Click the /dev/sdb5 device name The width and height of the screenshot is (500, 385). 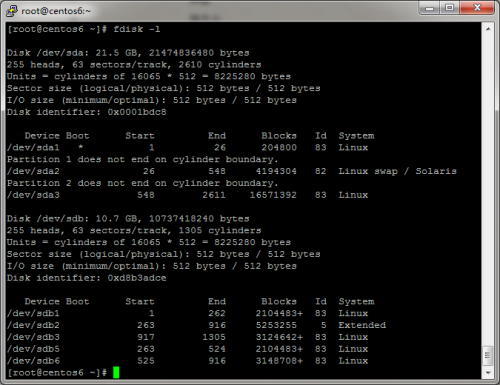(x=33, y=349)
